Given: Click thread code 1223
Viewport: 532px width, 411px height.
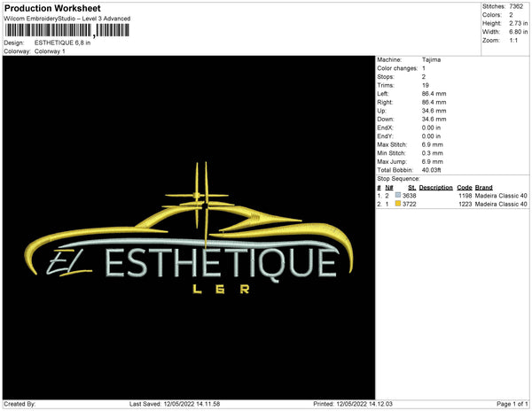Looking at the screenshot, I should 465,204.
